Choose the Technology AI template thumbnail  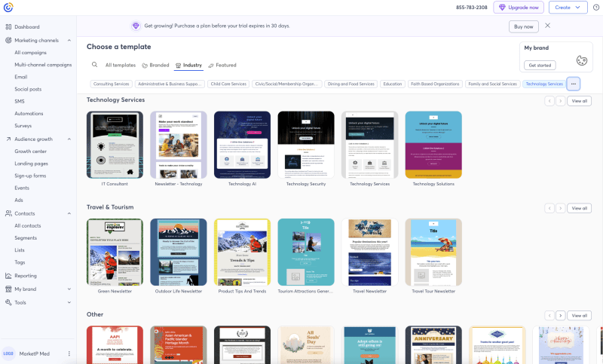[242, 145]
